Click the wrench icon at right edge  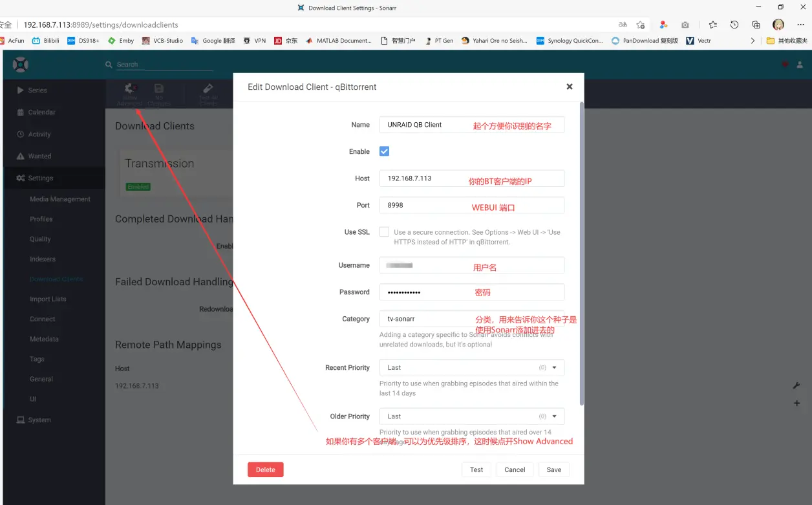[796, 385]
